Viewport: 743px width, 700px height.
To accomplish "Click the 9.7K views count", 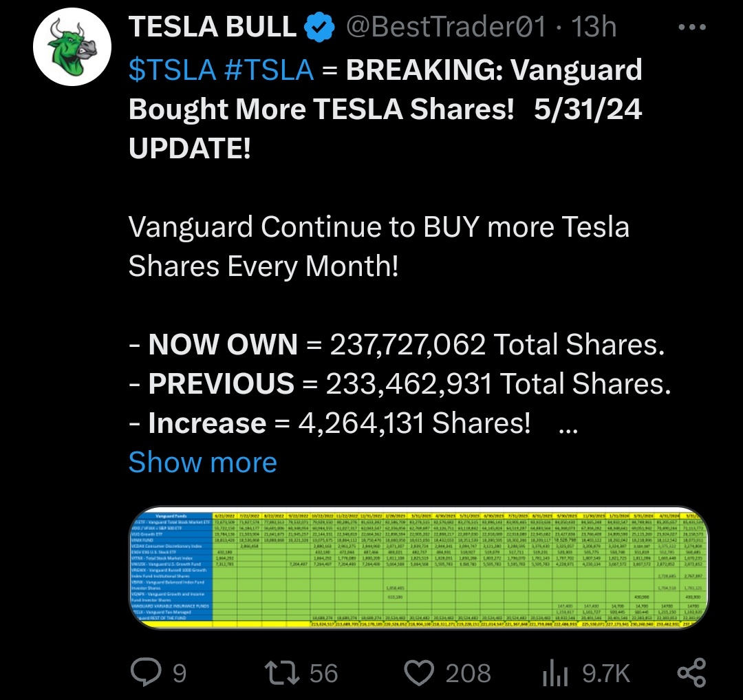I will 606,673.
